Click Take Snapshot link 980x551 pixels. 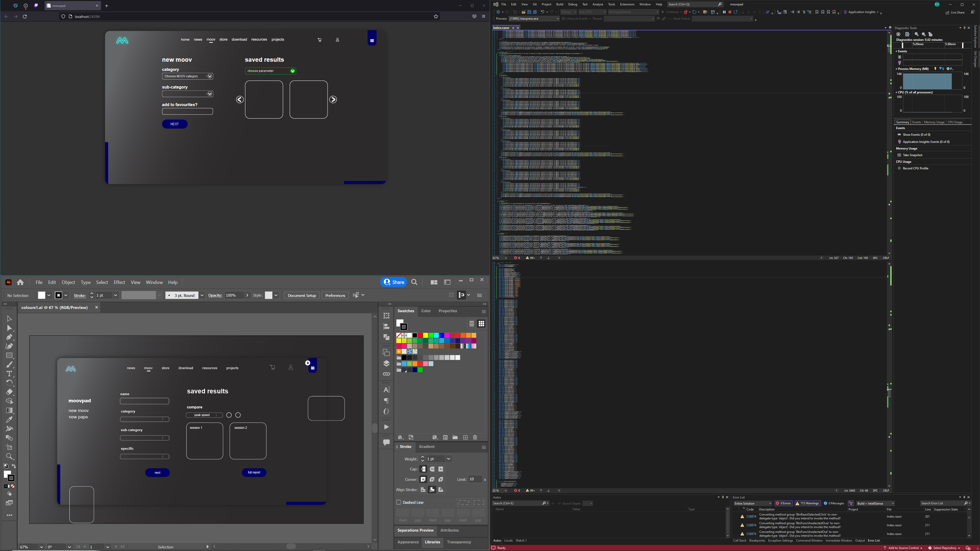point(912,155)
